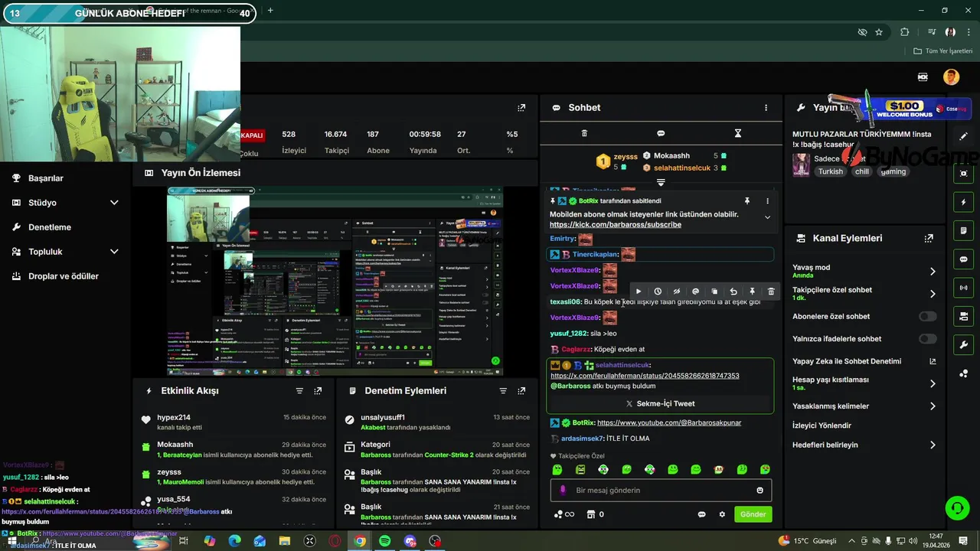Click the broadcast signal icon in right rail
The height and width of the screenshot is (551, 980).
pyautogui.click(x=964, y=288)
